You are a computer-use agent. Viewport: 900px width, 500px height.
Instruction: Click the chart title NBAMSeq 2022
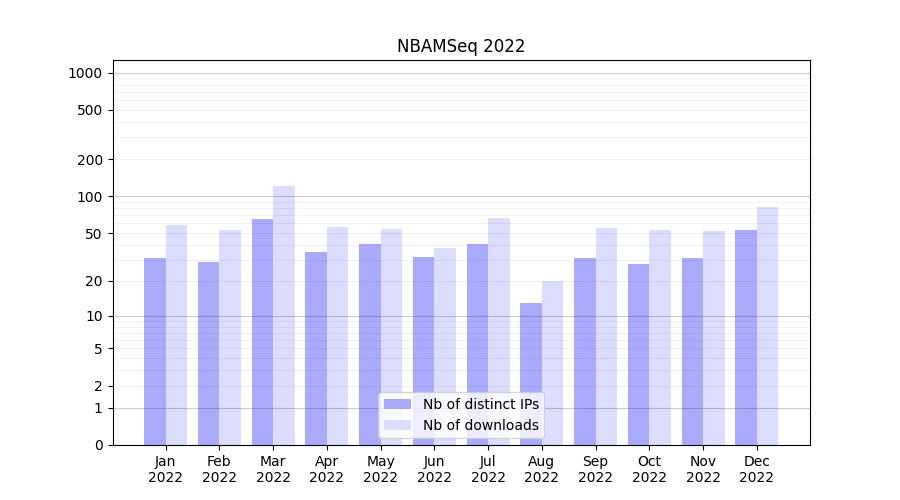460,46
